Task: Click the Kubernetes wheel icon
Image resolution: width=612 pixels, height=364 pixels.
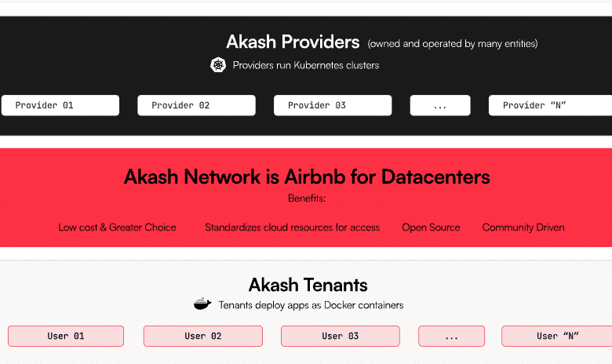Action: point(218,65)
